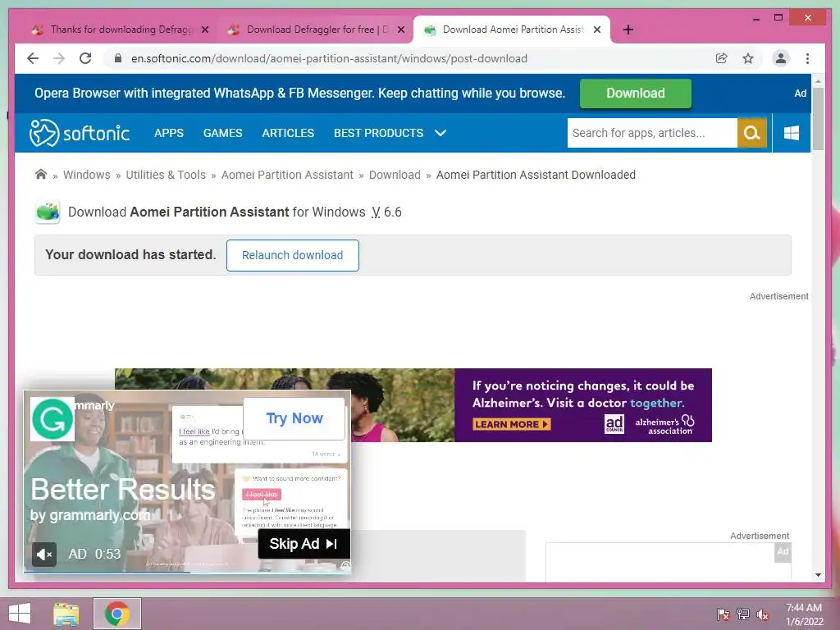
Task: Open Windows breadcrumb link
Action: [x=87, y=175]
